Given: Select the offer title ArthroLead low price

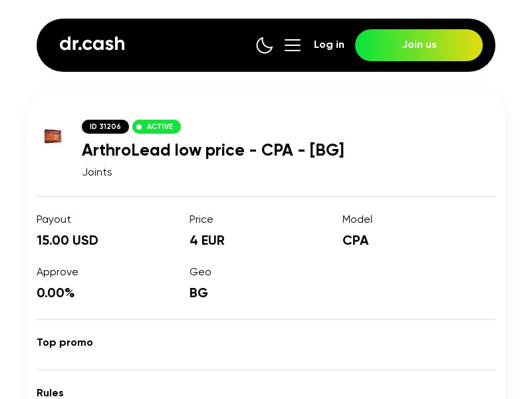Looking at the screenshot, I should coord(213,150).
